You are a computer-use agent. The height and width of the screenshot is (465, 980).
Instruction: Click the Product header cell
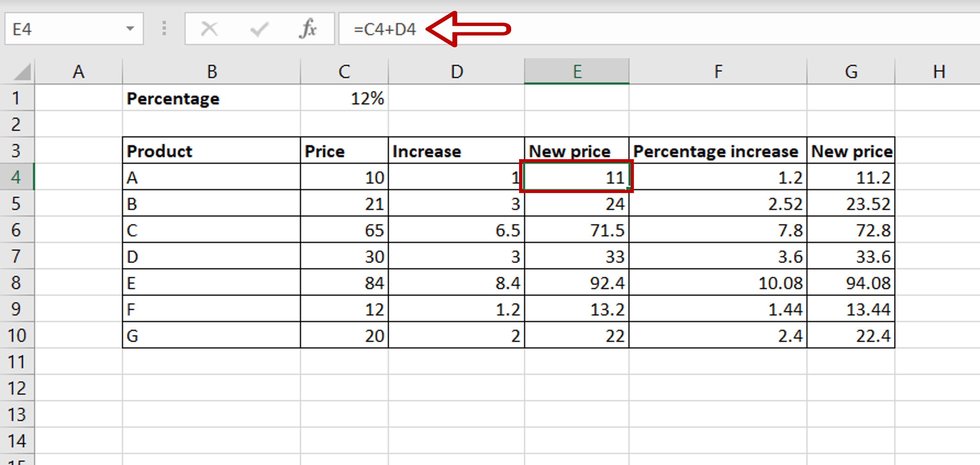tap(211, 151)
